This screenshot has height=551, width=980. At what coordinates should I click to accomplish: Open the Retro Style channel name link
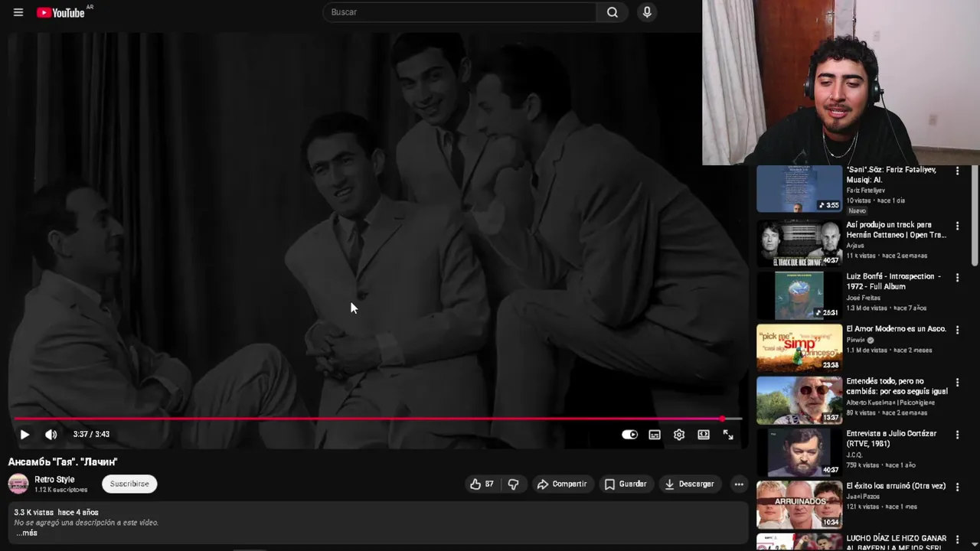pos(54,480)
